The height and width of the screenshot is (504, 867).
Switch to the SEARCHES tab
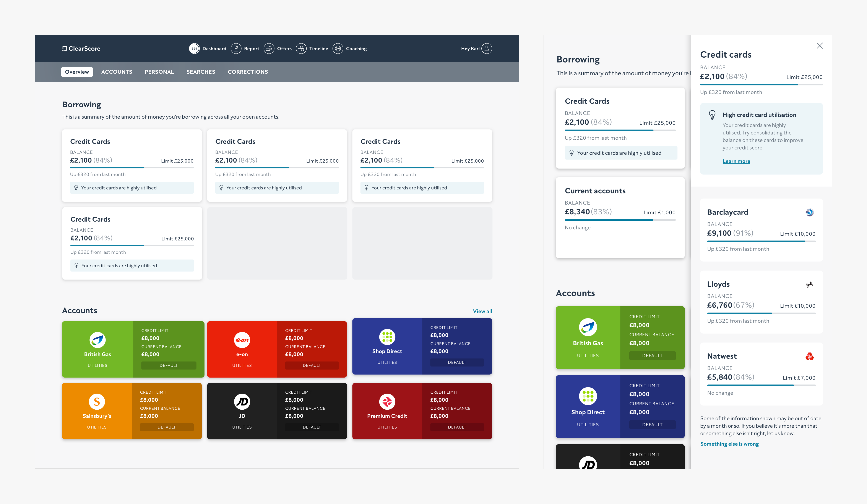201,72
